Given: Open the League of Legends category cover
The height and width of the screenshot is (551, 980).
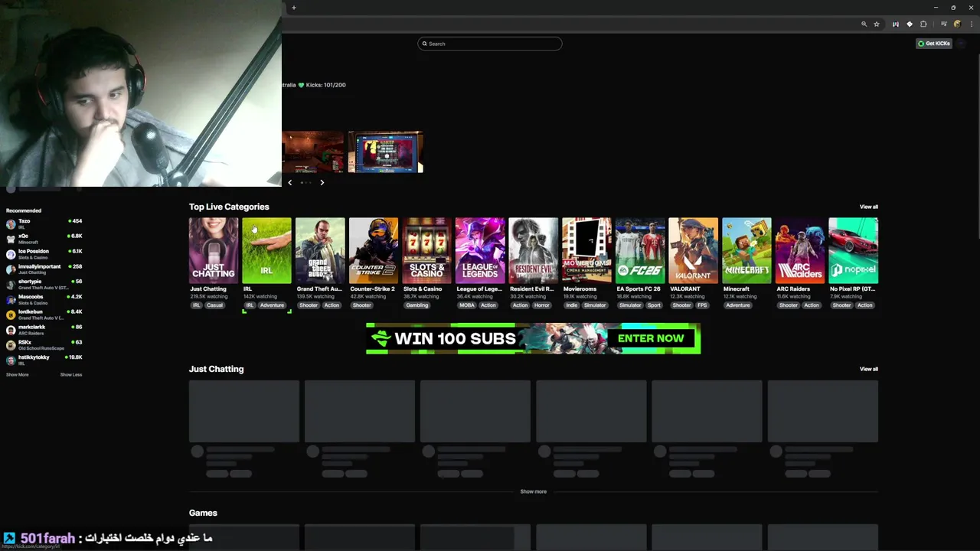Looking at the screenshot, I should click(480, 250).
